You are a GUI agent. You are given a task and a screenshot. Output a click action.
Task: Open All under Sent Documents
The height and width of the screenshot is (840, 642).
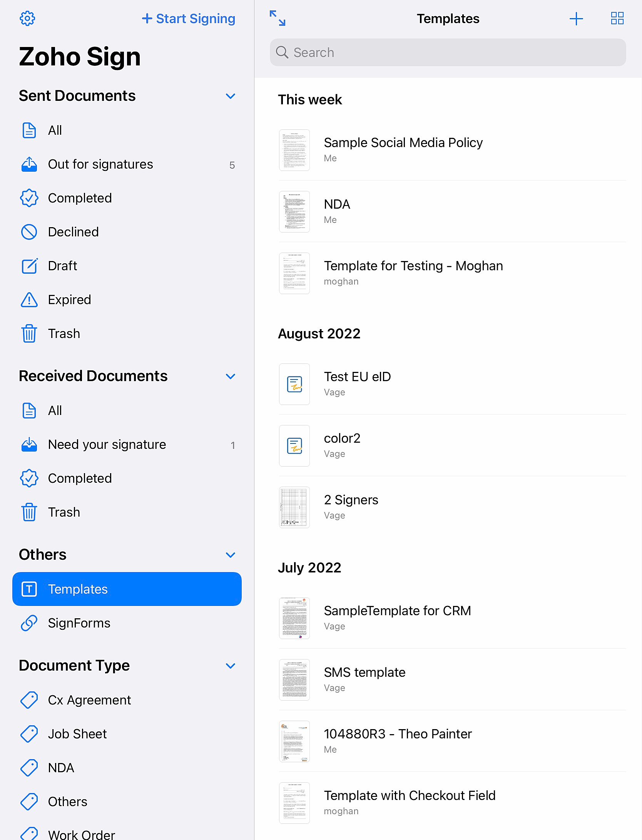coord(127,131)
